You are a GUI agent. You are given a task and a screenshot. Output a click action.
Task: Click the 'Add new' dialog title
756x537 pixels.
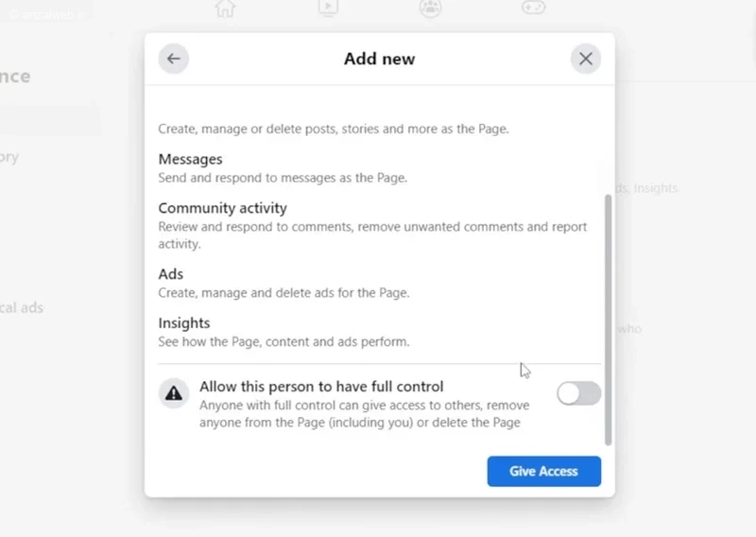point(379,59)
